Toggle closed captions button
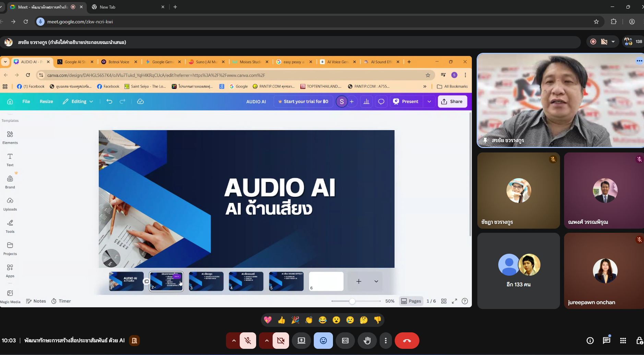The image size is (644, 355). 345,341
